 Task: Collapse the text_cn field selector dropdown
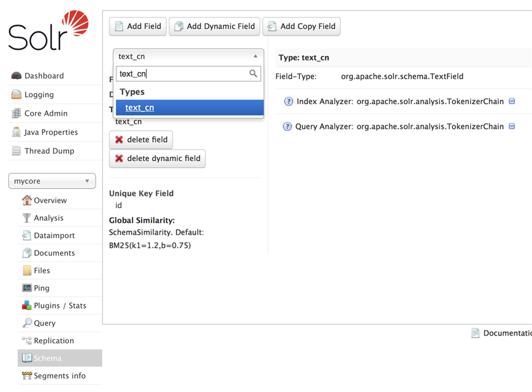coord(188,56)
